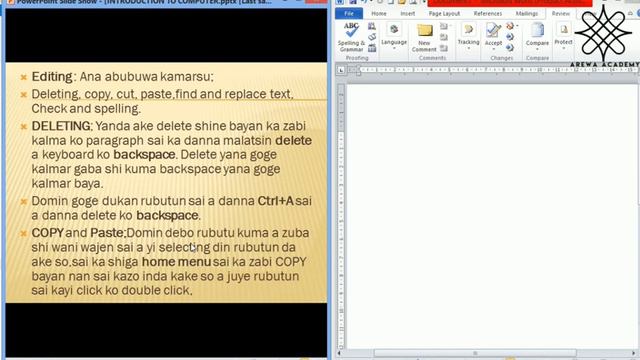Expand the Compare dropdown arrow
Screen dimensions: 640x360
point(537,49)
